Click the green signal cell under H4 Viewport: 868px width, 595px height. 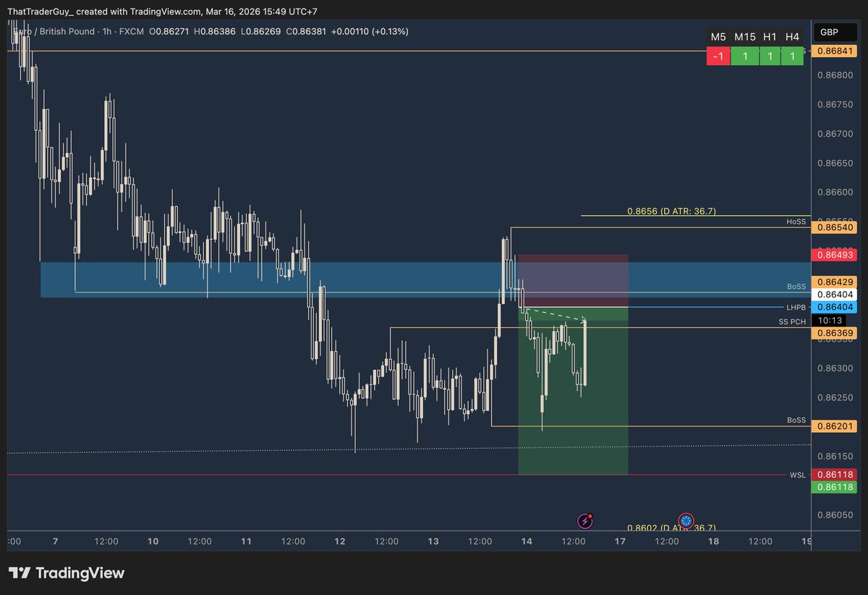coord(791,56)
